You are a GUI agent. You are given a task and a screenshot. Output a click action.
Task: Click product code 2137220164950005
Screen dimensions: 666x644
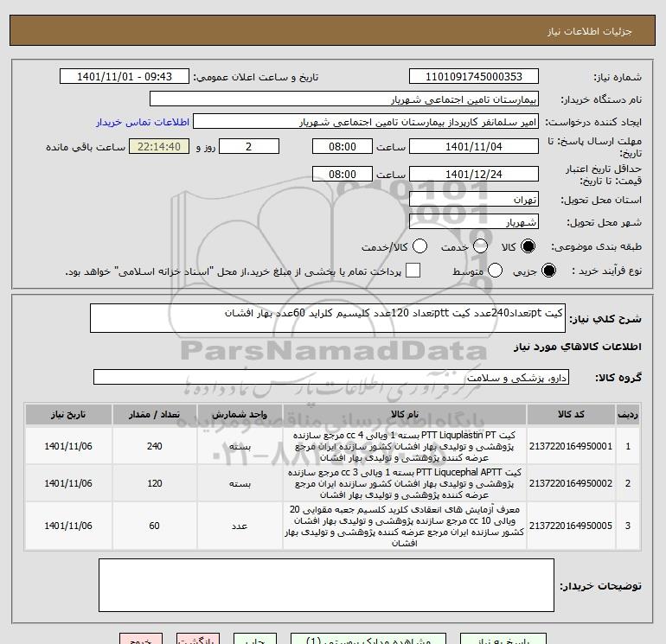point(571,526)
